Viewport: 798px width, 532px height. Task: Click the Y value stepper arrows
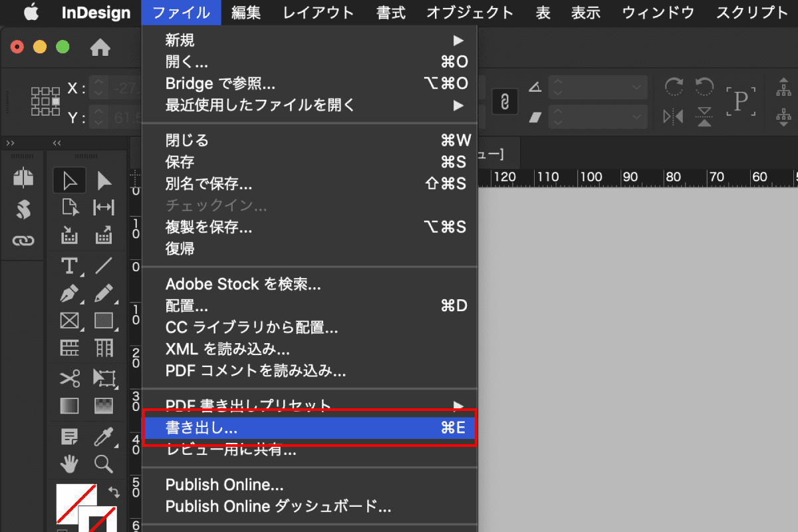point(98,118)
